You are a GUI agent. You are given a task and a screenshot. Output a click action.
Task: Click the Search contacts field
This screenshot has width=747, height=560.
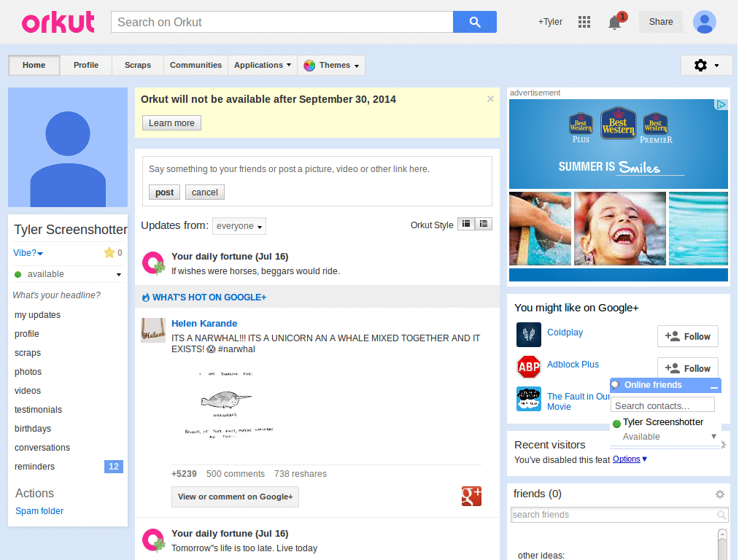(x=662, y=405)
